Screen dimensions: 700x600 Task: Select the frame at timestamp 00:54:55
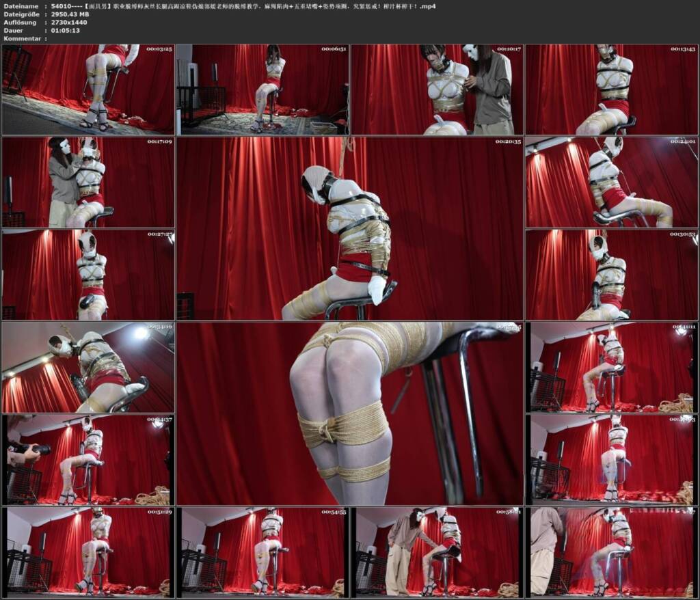262,553
